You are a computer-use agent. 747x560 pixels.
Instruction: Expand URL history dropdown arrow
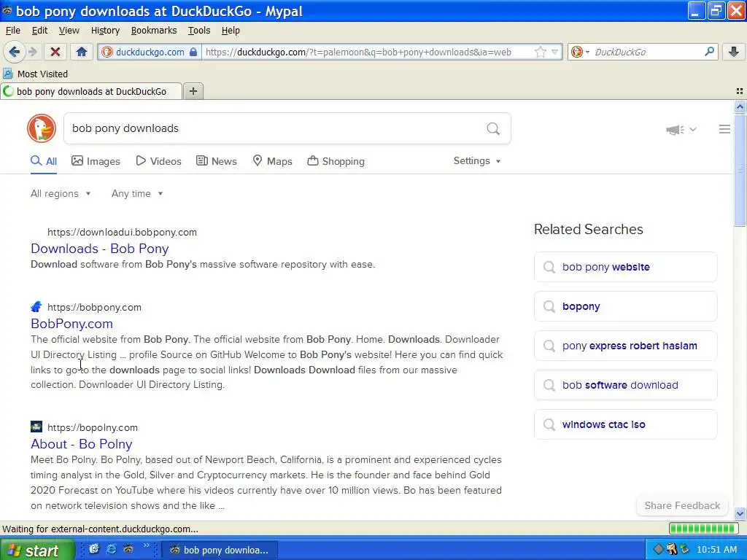pyautogui.click(x=554, y=52)
